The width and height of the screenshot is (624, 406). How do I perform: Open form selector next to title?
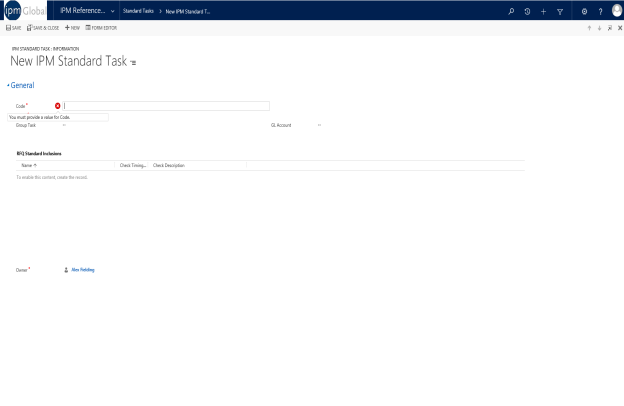pyautogui.click(x=133, y=63)
